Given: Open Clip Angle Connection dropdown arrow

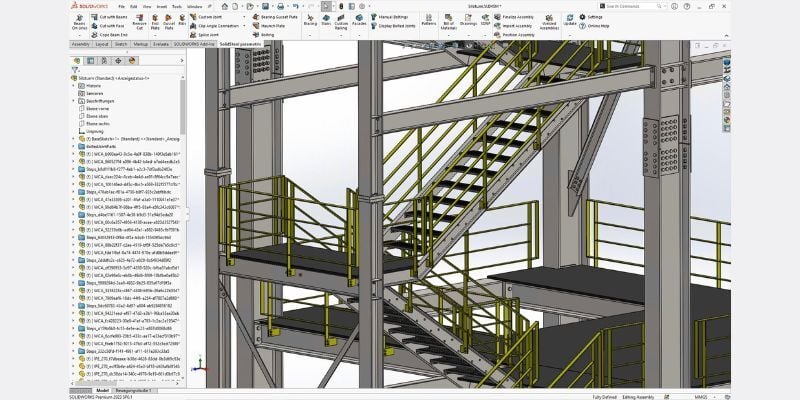Looking at the screenshot, I should [x=244, y=26].
